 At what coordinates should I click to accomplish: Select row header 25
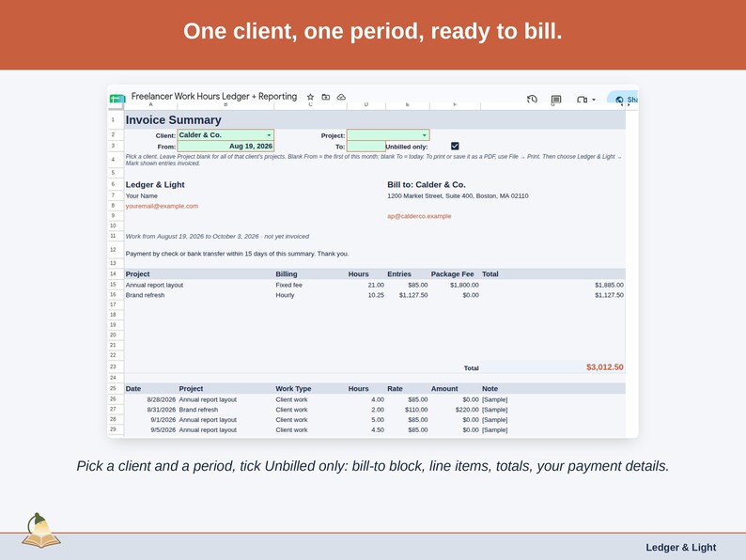click(x=114, y=388)
